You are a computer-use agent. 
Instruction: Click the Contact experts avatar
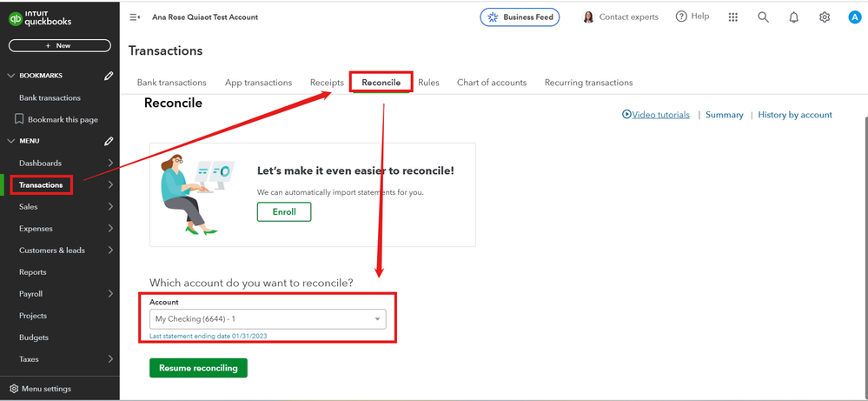coord(588,17)
